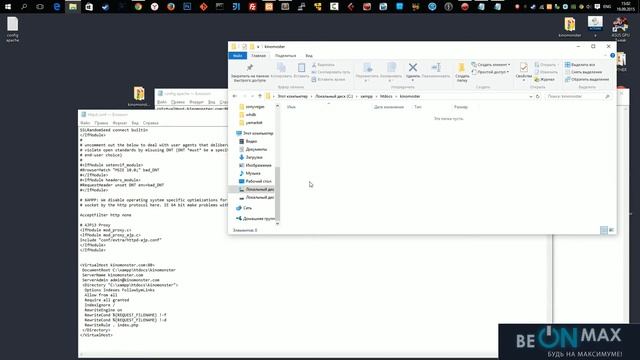Click Copy path (Скопировать путь) item

331,72
